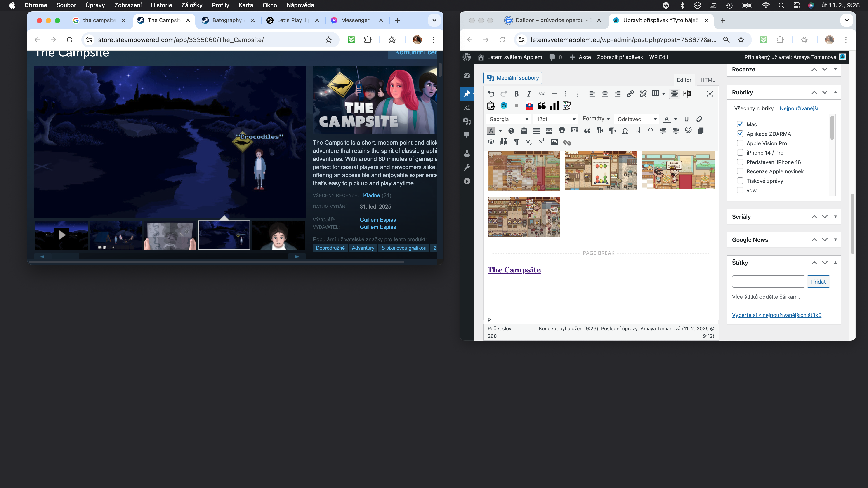Click the Italic formatting icon
Viewport: 868px width, 488px height.
pos(529,94)
